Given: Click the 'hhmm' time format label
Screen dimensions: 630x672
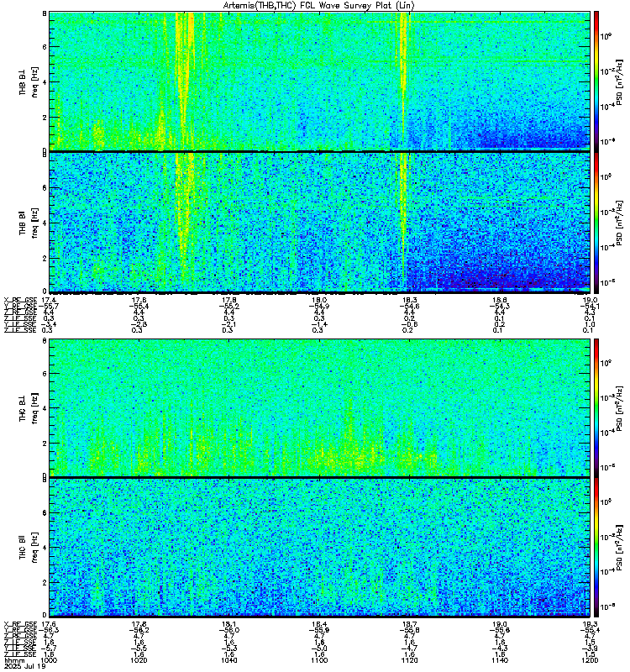Looking at the screenshot, I should coord(13,660).
